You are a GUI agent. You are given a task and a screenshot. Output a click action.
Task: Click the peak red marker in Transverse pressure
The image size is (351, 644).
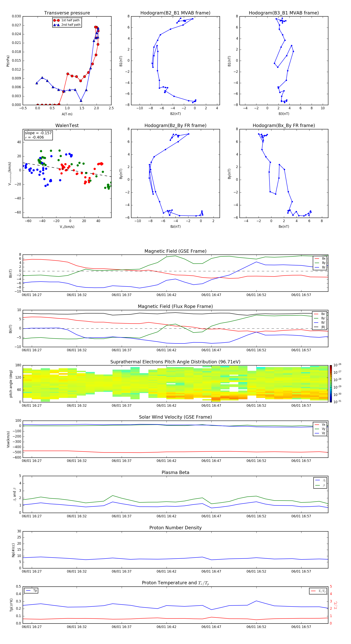[95, 27]
